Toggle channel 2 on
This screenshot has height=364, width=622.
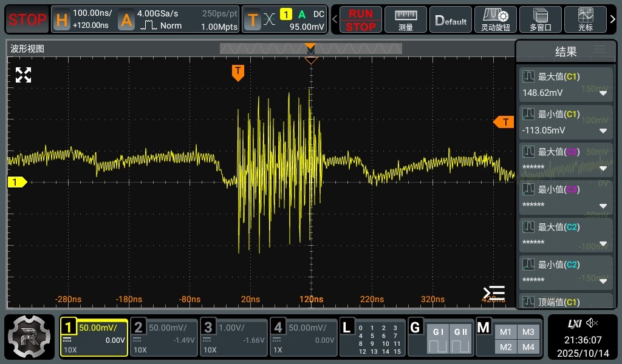coord(164,337)
